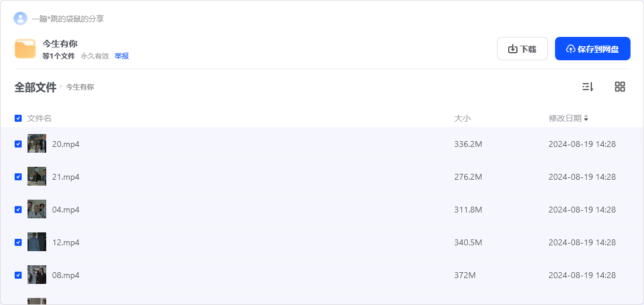Open the 20.mp4 video thumbnail
This screenshot has height=305, width=644.
point(36,143)
